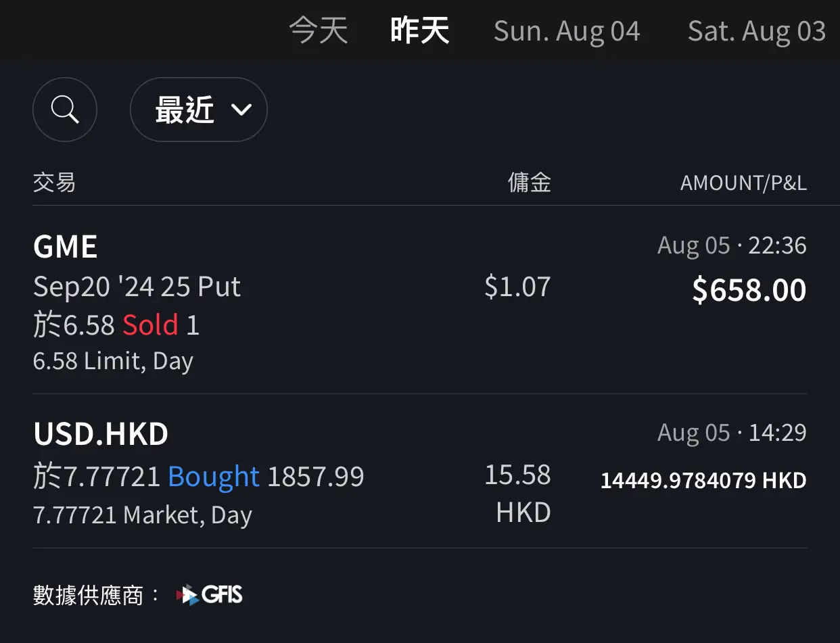The width and height of the screenshot is (840, 643).
Task: Open the GME trade entry
Action: (x=420, y=300)
